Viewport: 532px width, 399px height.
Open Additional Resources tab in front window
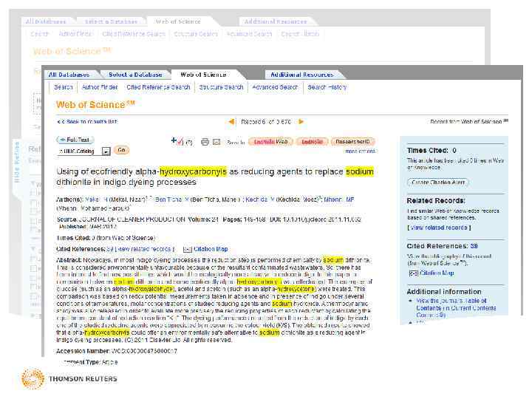click(x=302, y=75)
